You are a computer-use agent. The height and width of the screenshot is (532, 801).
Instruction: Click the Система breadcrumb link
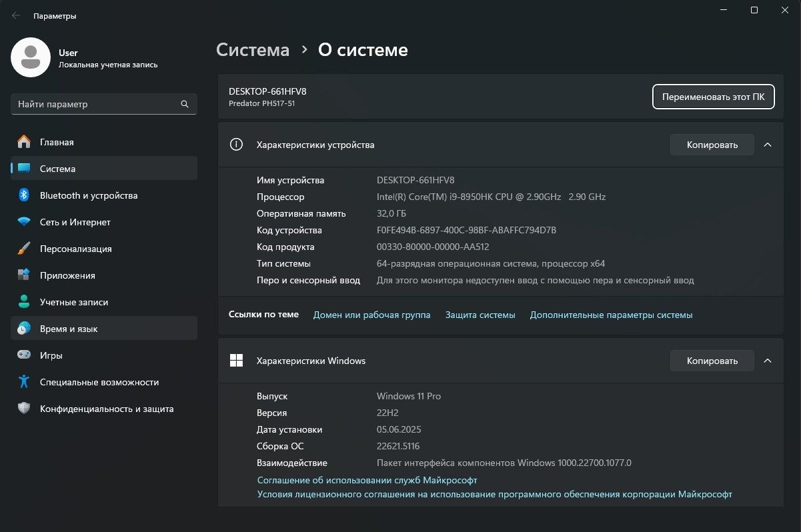[253, 50]
